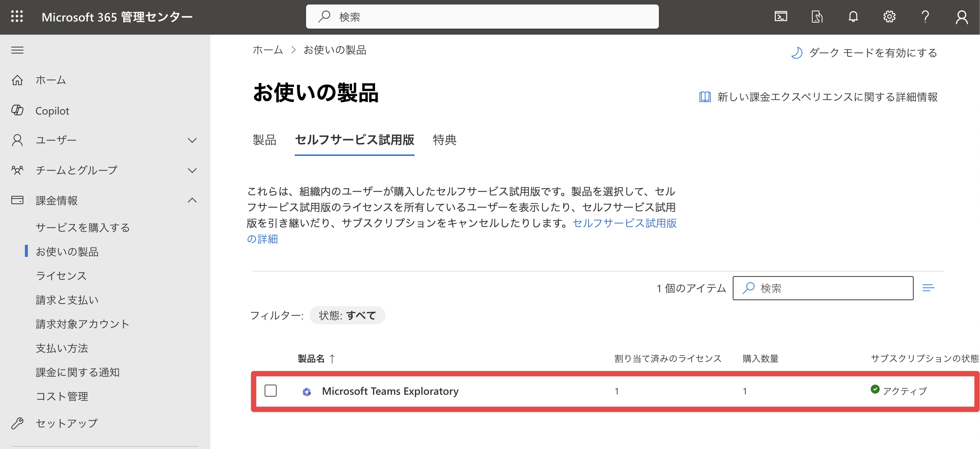Click the チームとグループ people icon

pos(17,170)
